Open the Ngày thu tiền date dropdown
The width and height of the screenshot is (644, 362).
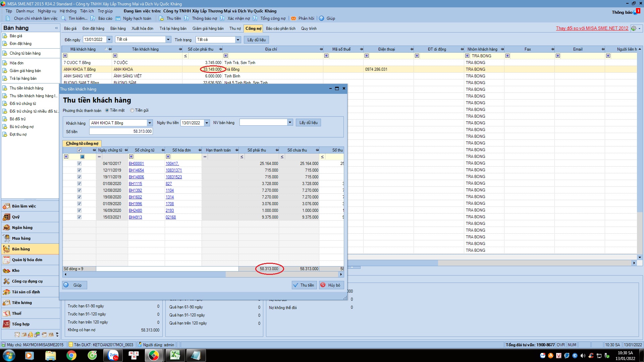[x=207, y=123]
